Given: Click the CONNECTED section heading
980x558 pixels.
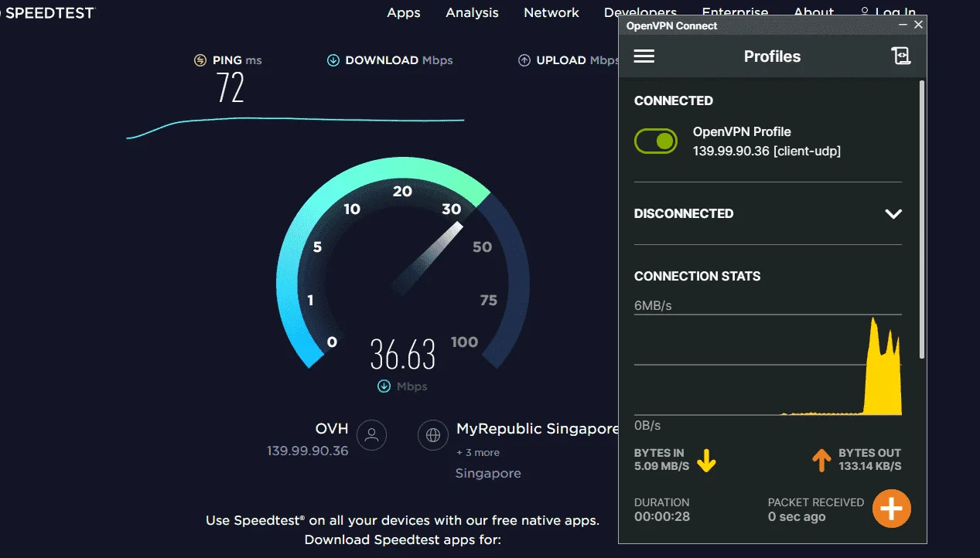Looking at the screenshot, I should point(673,100).
